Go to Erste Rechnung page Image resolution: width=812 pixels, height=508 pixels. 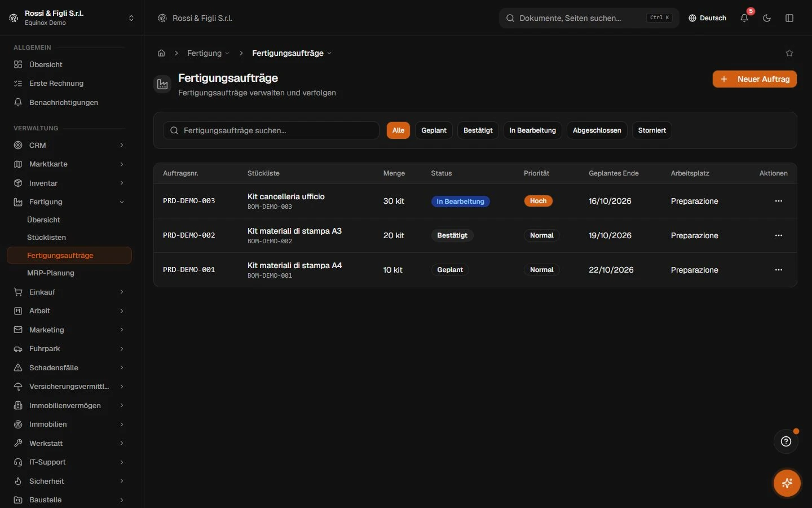pyautogui.click(x=69, y=84)
